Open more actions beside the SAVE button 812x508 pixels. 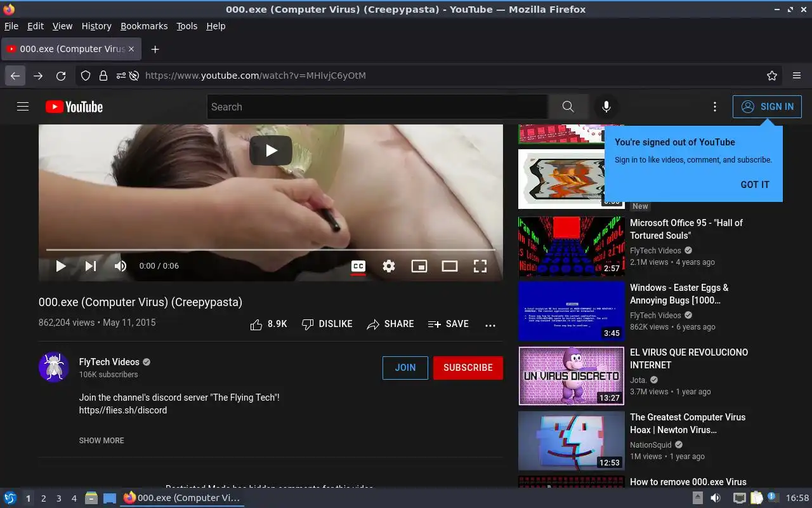pyautogui.click(x=490, y=324)
